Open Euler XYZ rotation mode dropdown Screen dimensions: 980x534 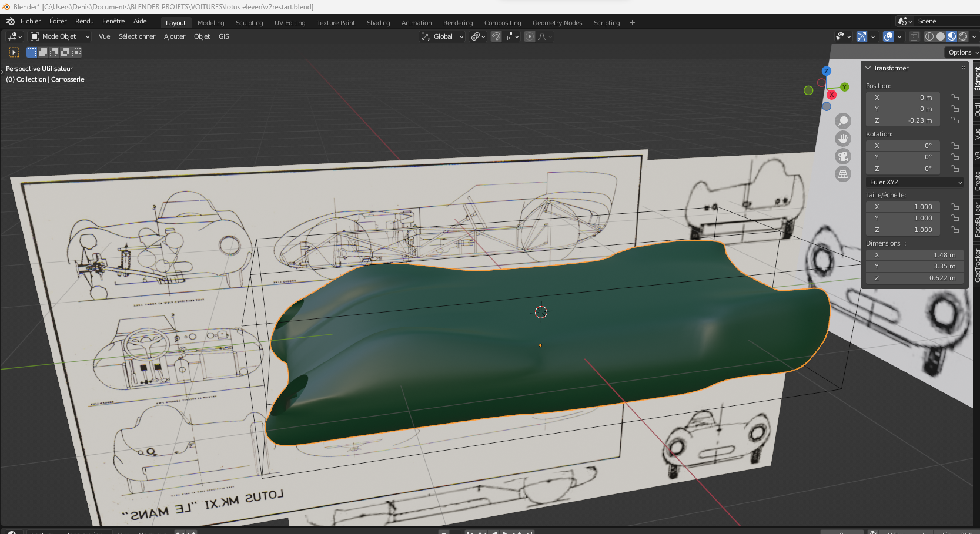[914, 182]
